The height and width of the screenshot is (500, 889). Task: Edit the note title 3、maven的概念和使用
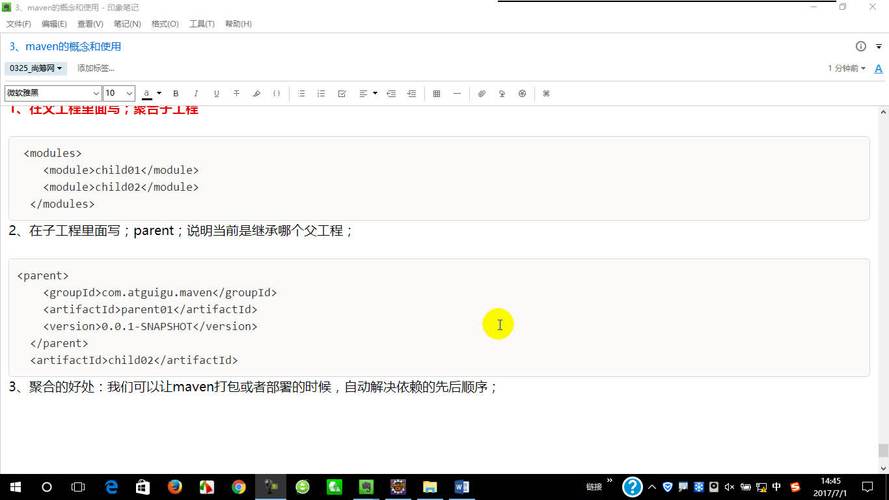tap(65, 46)
